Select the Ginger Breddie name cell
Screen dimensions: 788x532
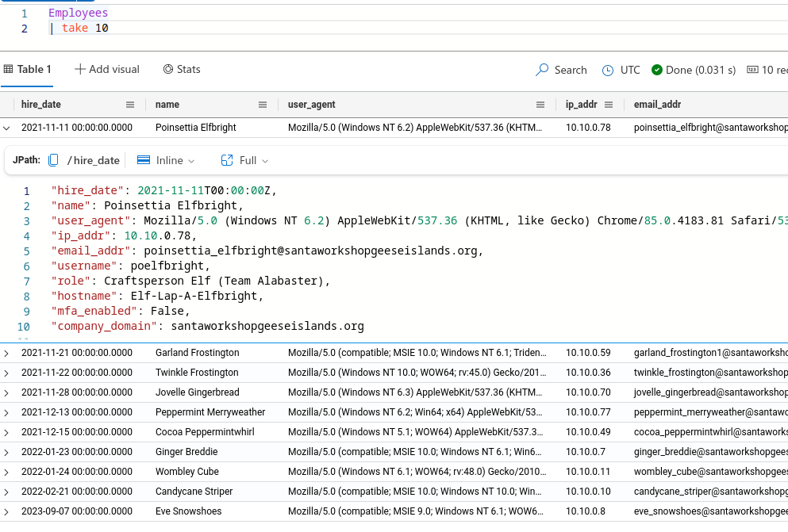186,452
